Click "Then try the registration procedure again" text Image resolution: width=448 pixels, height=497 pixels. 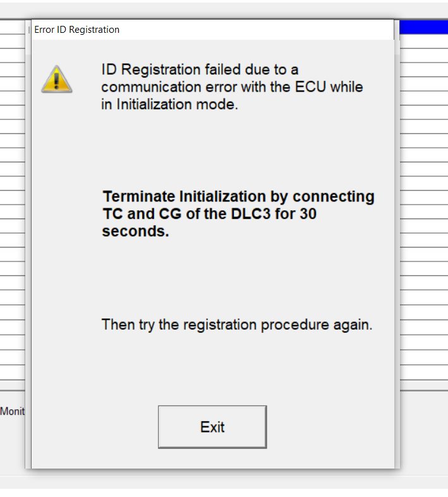coord(237,325)
